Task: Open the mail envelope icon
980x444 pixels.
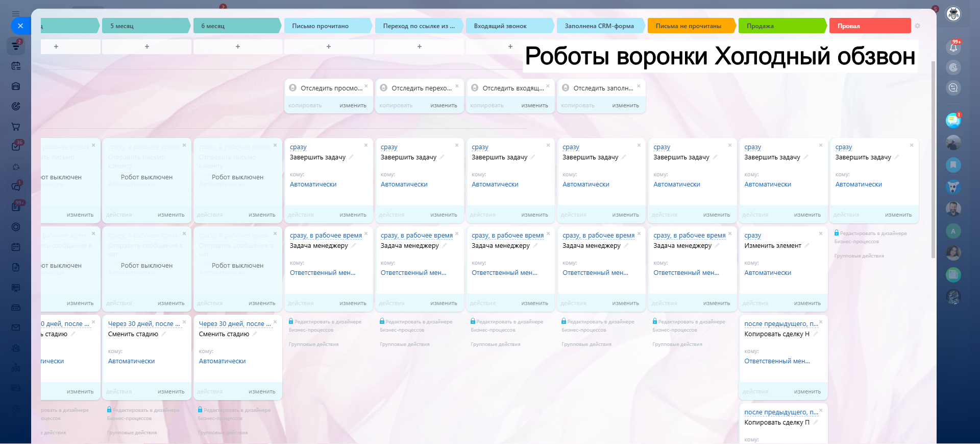Action: (16, 328)
